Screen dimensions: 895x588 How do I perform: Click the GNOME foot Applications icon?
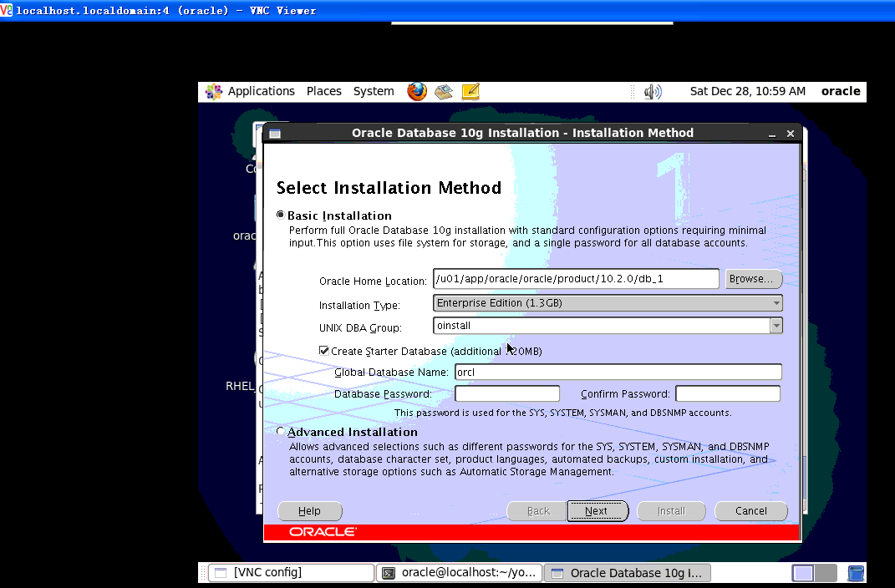[213, 91]
